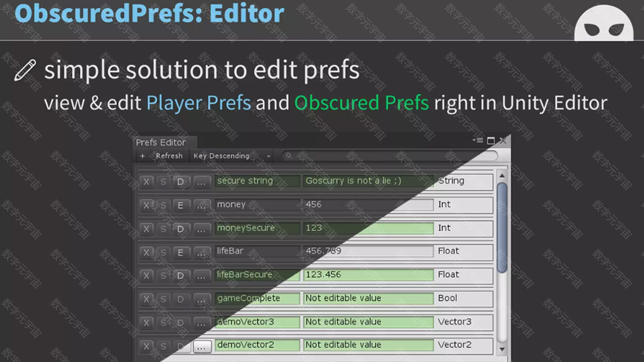The height and width of the screenshot is (362, 644).
Task: Click the S button on secure string row
Action: click(163, 182)
